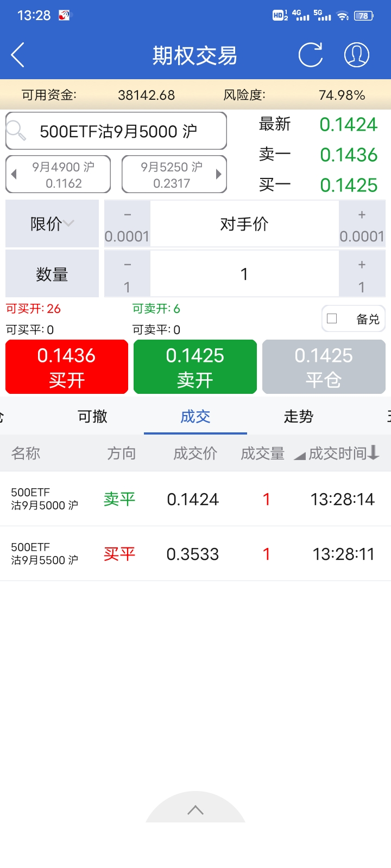Decrease quantity by one
Image resolution: width=391 pixels, height=868 pixels.
127,274
